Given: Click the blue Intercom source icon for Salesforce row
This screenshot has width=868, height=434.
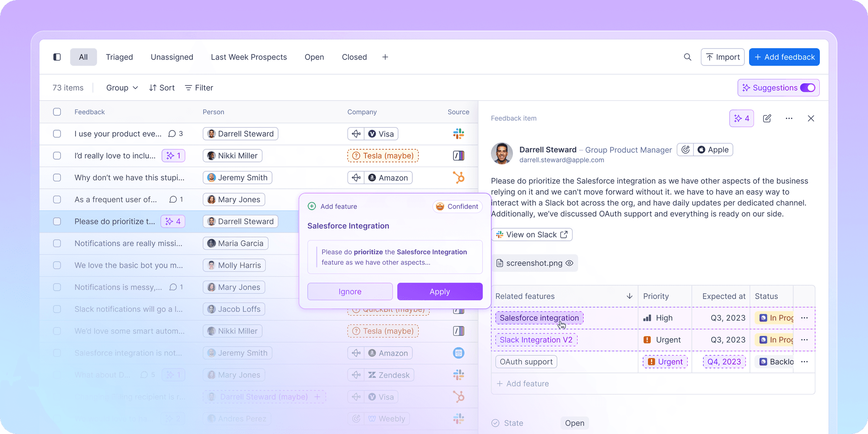Looking at the screenshot, I should pyautogui.click(x=458, y=353).
